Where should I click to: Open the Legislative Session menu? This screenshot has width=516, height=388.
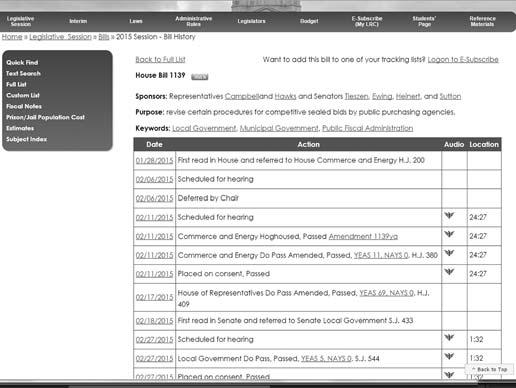click(x=20, y=21)
